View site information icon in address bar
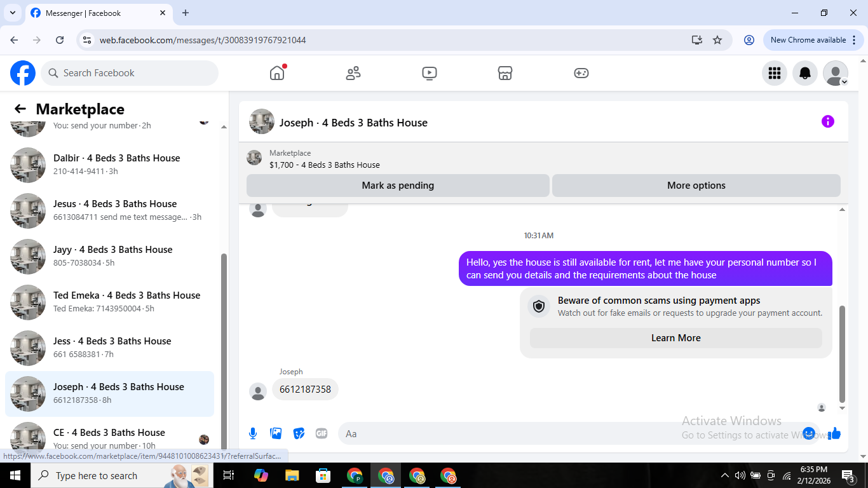The image size is (868, 488). (88, 40)
